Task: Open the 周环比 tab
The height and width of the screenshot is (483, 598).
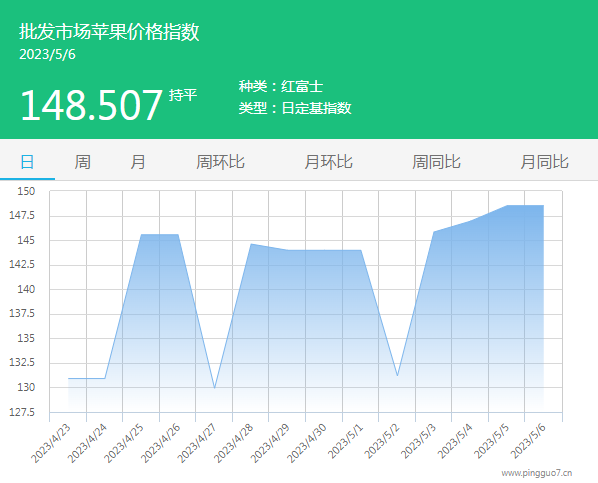Action: 220,162
